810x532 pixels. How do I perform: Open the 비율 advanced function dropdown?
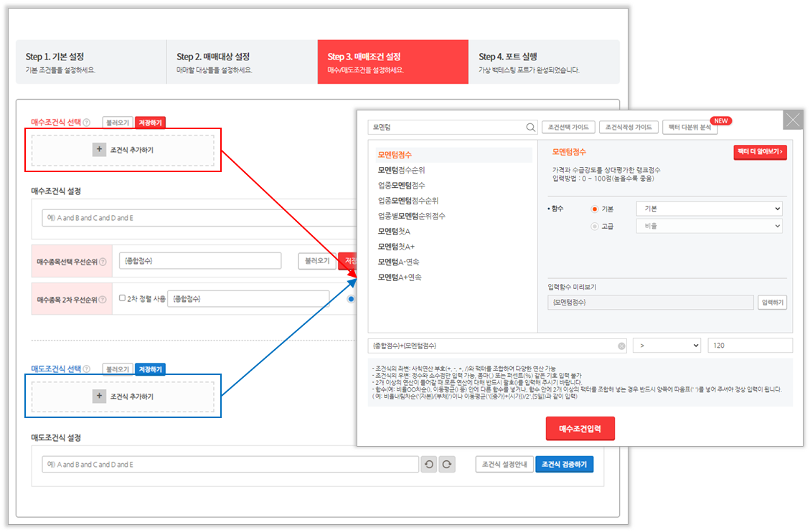click(x=709, y=226)
